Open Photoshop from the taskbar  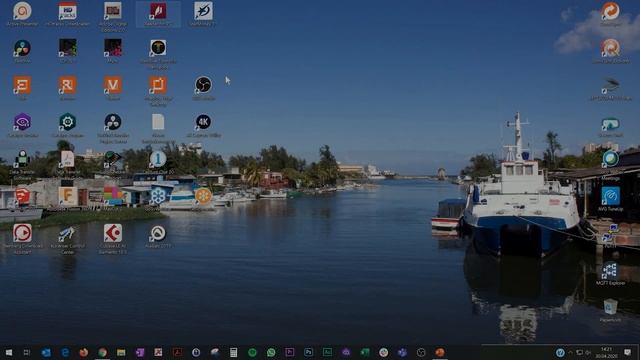[x=309, y=352]
